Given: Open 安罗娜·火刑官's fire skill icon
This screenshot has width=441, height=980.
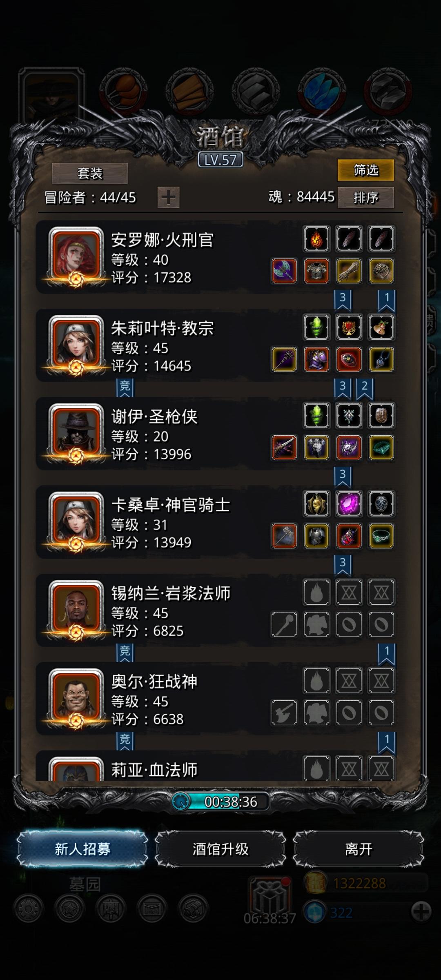Looking at the screenshot, I should click(316, 239).
